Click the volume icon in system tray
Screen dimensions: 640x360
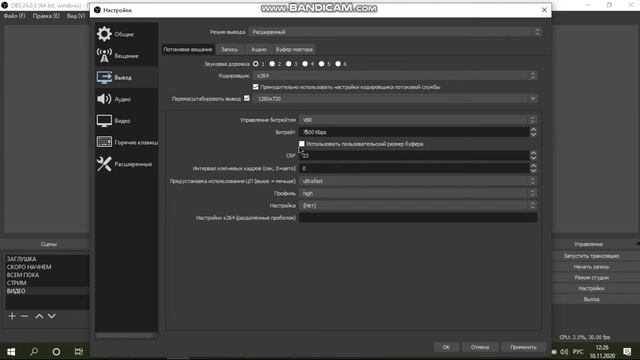564,351
